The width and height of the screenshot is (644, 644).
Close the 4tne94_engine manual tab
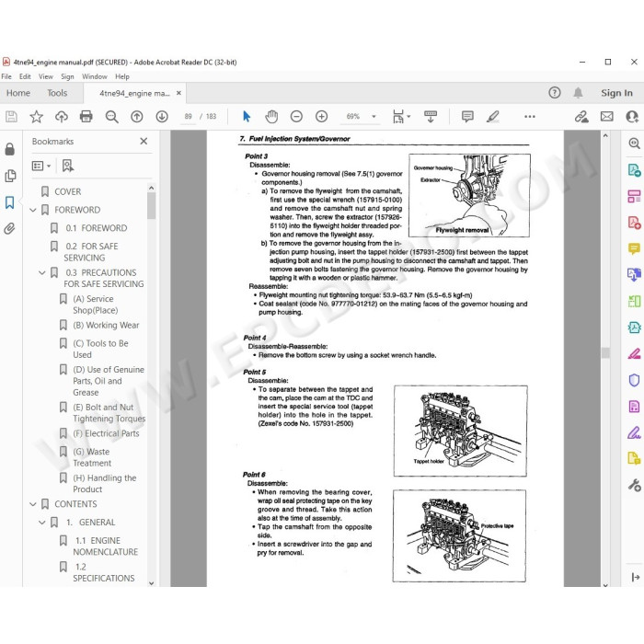pos(178,93)
